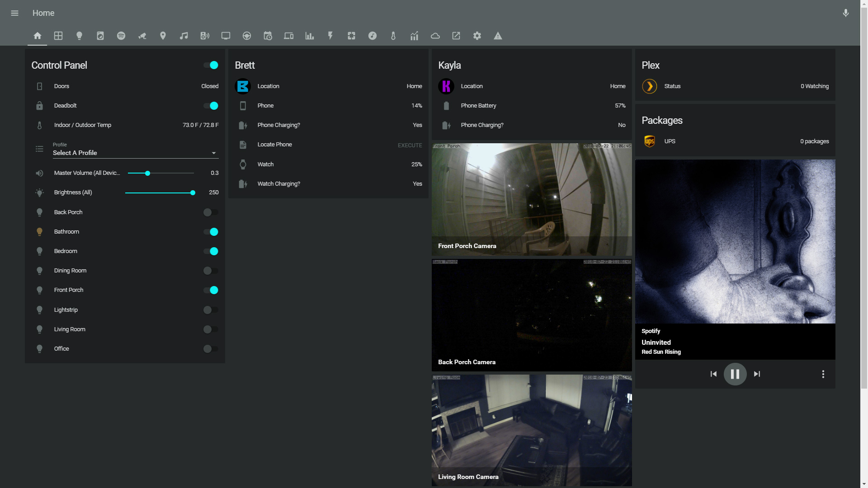Expand the hamburger menu top left
Viewport: 868px width, 488px height.
coord(15,12)
